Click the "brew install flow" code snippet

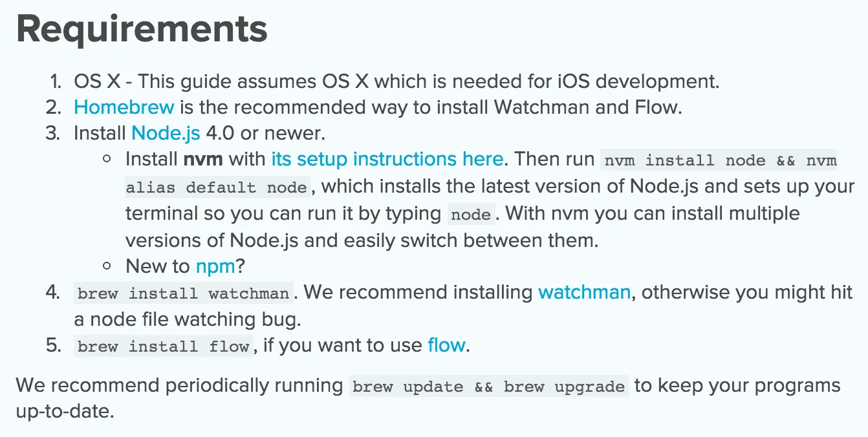163,346
